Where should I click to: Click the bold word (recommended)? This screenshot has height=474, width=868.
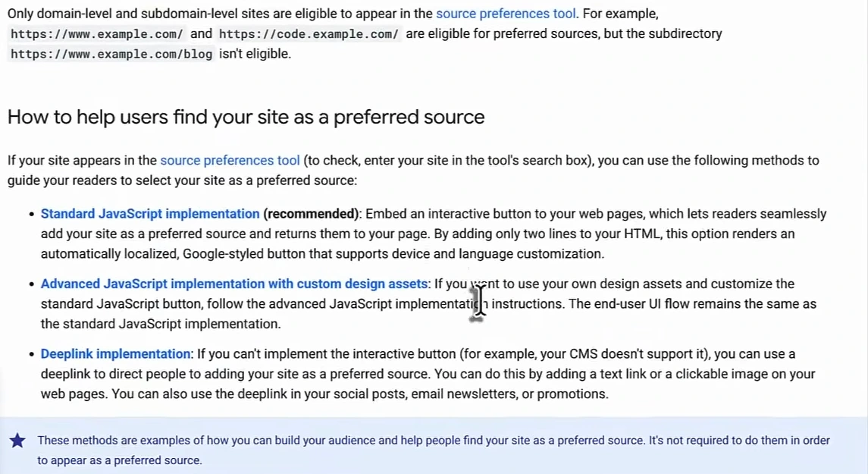[x=311, y=214]
